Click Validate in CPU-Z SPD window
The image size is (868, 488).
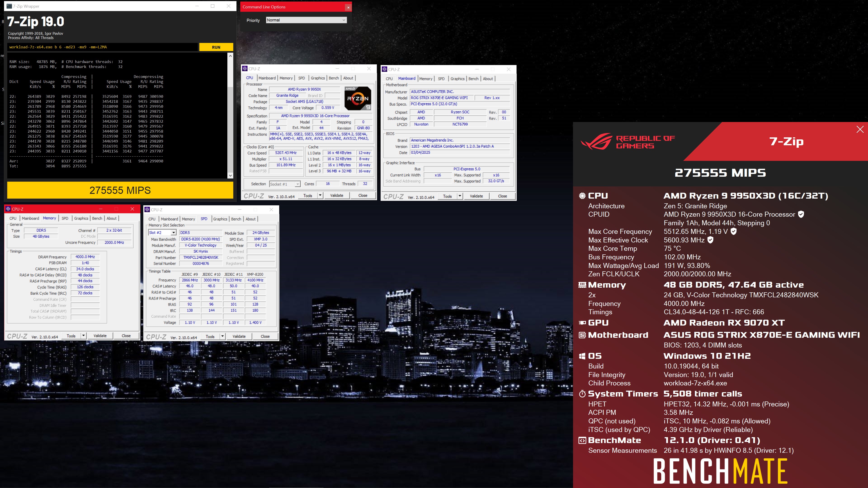(x=239, y=337)
